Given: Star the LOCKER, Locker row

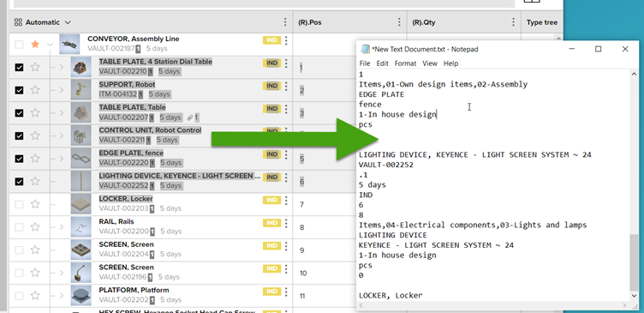Looking at the screenshot, I should pos(35,204).
